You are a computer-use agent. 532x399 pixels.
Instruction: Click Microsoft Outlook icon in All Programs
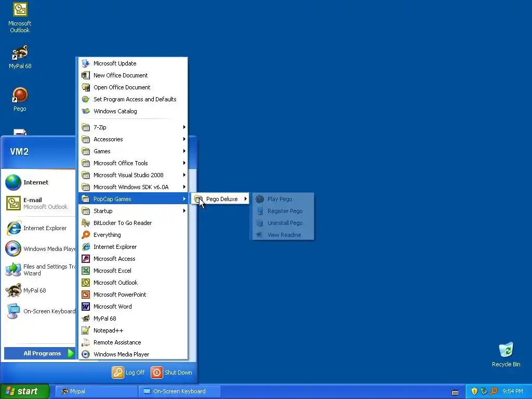[x=86, y=283]
